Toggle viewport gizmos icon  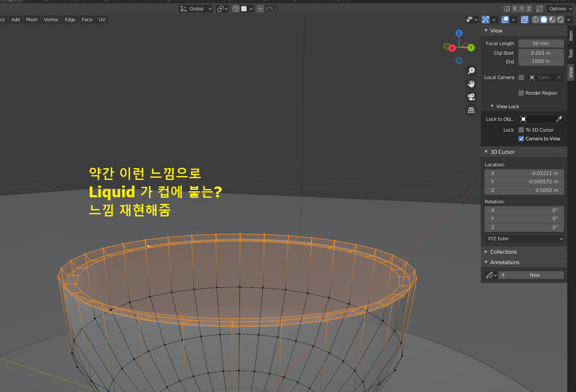(486, 20)
